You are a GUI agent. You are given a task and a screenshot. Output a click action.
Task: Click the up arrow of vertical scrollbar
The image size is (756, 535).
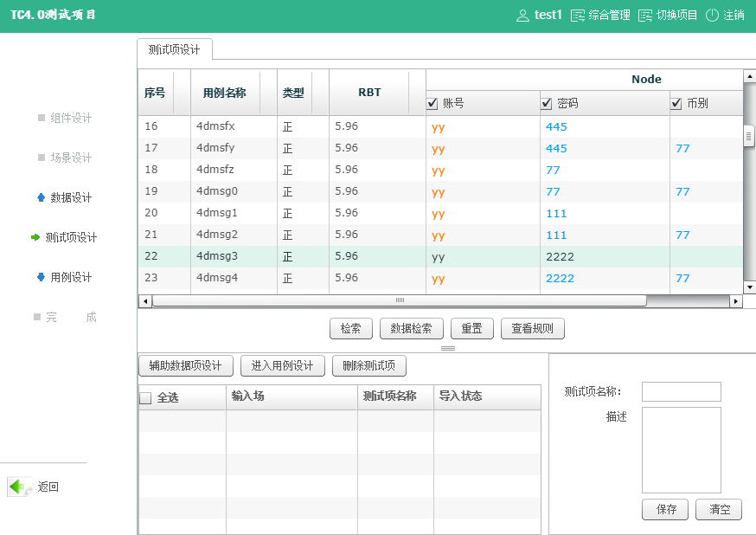click(750, 76)
